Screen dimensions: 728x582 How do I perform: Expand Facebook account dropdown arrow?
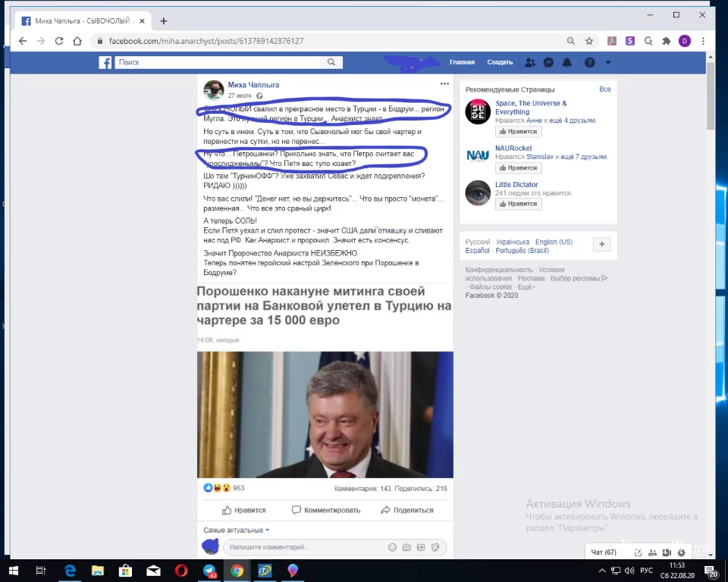point(608,62)
